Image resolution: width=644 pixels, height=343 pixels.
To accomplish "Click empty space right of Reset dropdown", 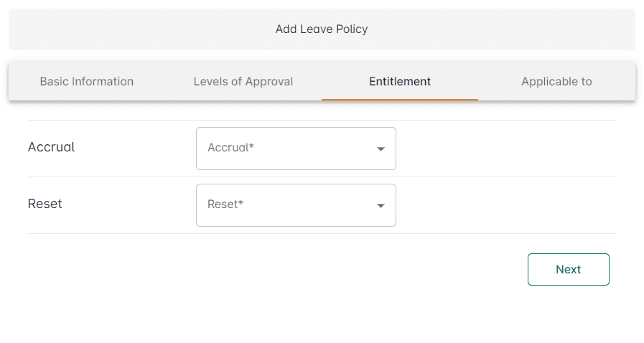I will pyautogui.click(x=503, y=205).
